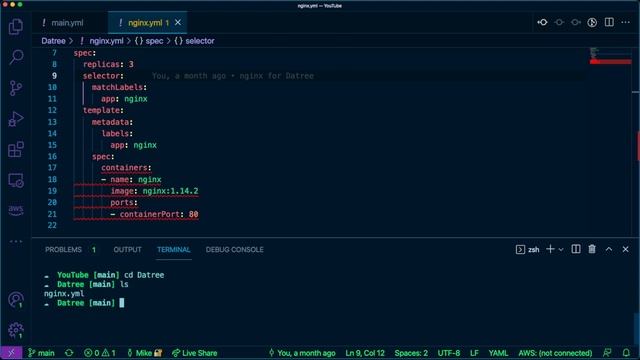Image resolution: width=640 pixels, height=360 pixels.
Task: Open the Output panel tab
Action: pos(127,249)
